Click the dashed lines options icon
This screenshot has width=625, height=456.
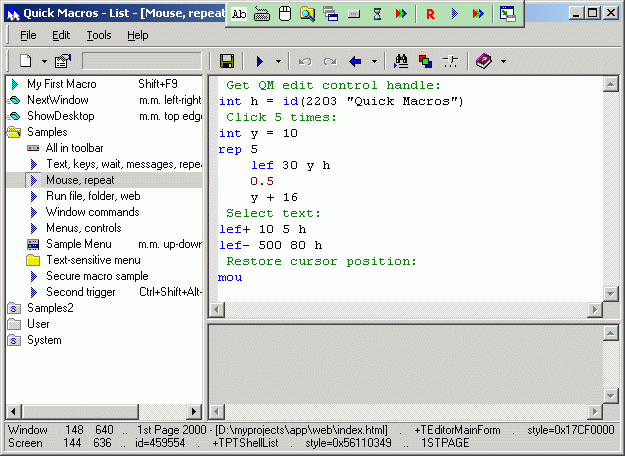coord(450,61)
